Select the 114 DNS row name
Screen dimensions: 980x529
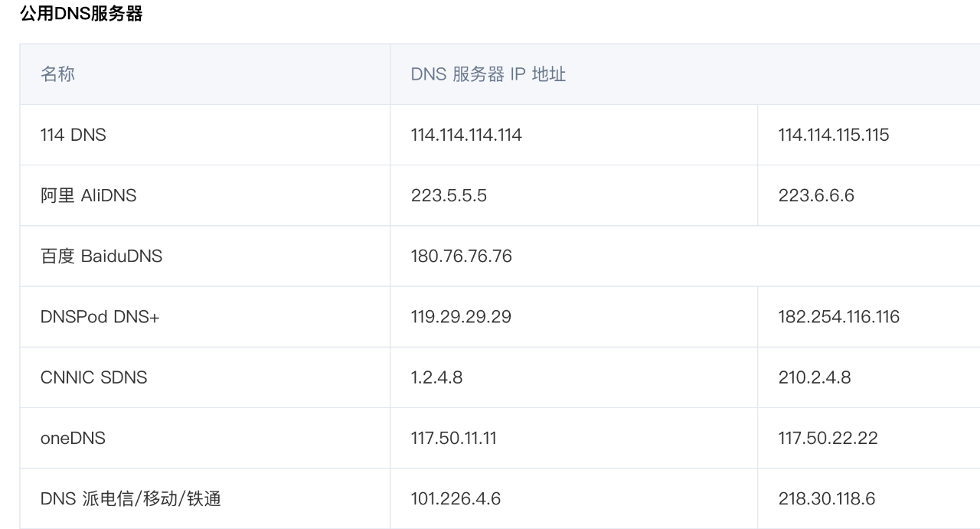coord(73,136)
